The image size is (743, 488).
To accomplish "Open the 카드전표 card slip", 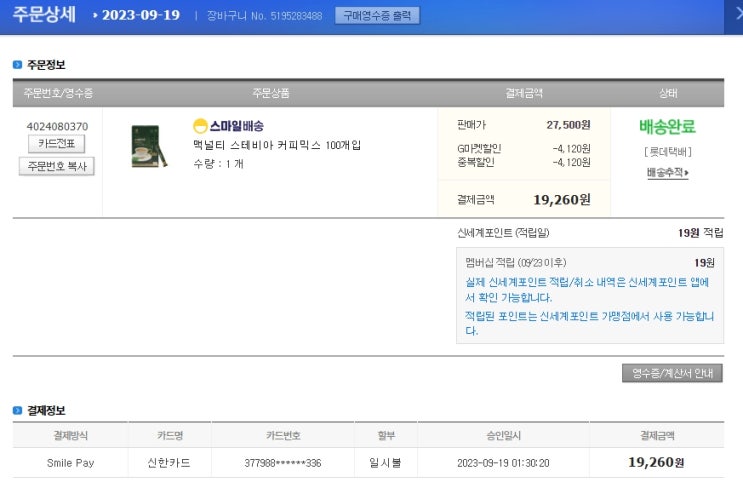I will 56,144.
